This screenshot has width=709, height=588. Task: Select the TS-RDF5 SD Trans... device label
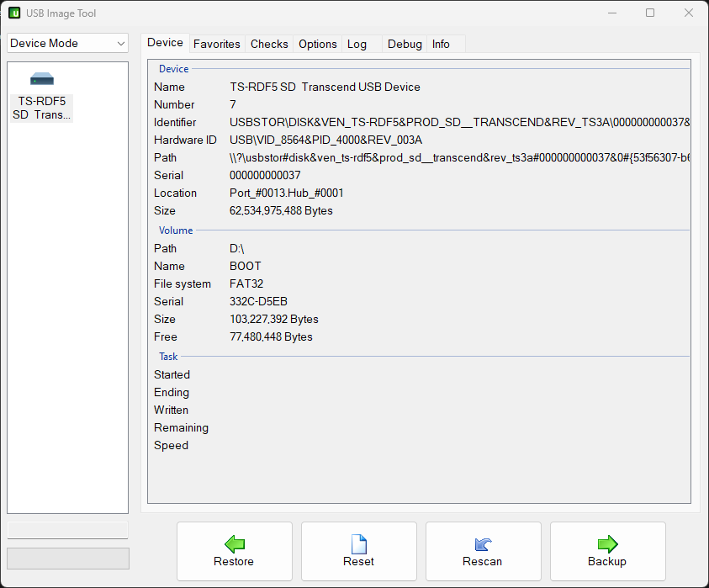coord(41,109)
